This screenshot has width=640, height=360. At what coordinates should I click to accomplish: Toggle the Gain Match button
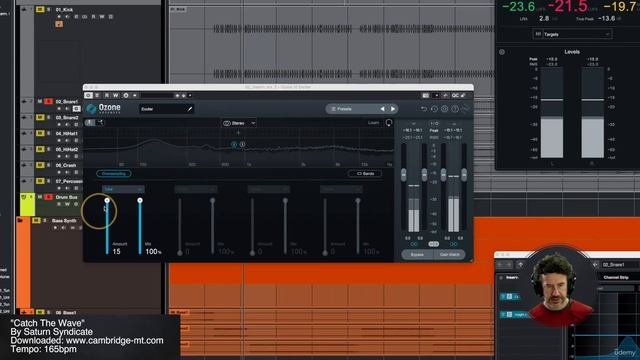pos(449,254)
